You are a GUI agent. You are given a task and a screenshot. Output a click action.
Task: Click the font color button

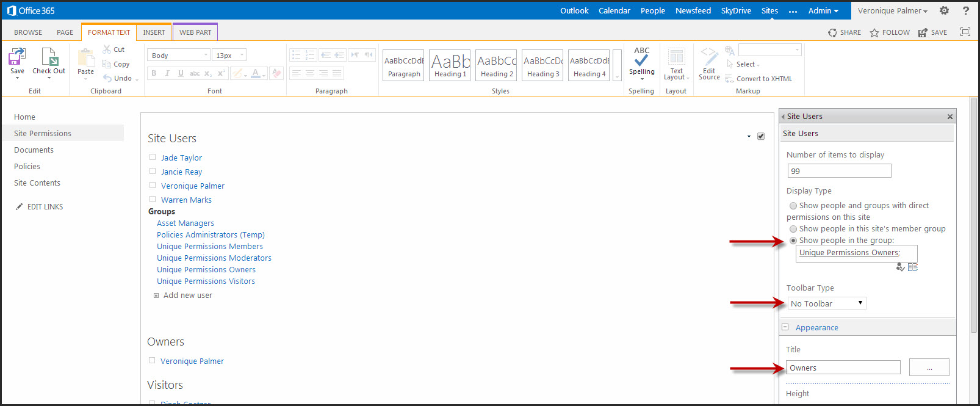(x=256, y=73)
